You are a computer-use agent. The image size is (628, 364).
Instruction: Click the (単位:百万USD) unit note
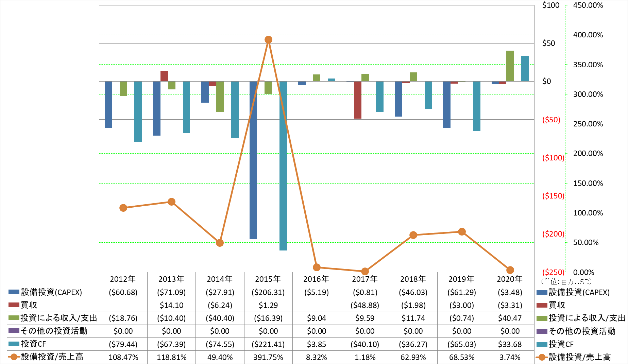click(x=566, y=281)
